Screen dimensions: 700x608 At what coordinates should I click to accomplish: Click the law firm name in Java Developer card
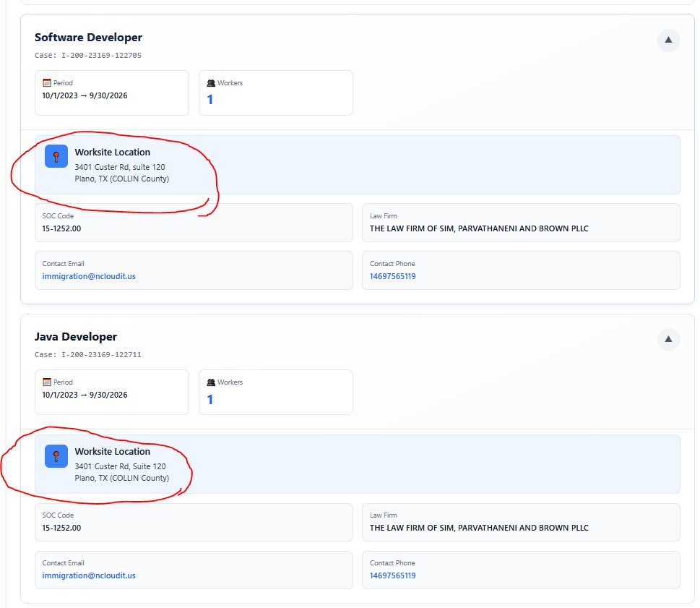pyautogui.click(x=479, y=528)
